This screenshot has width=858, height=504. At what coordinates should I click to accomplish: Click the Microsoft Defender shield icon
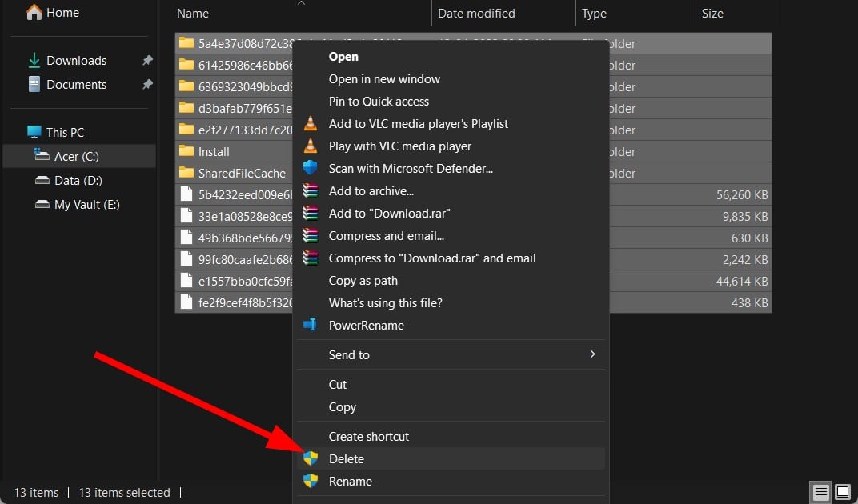pyautogui.click(x=311, y=168)
